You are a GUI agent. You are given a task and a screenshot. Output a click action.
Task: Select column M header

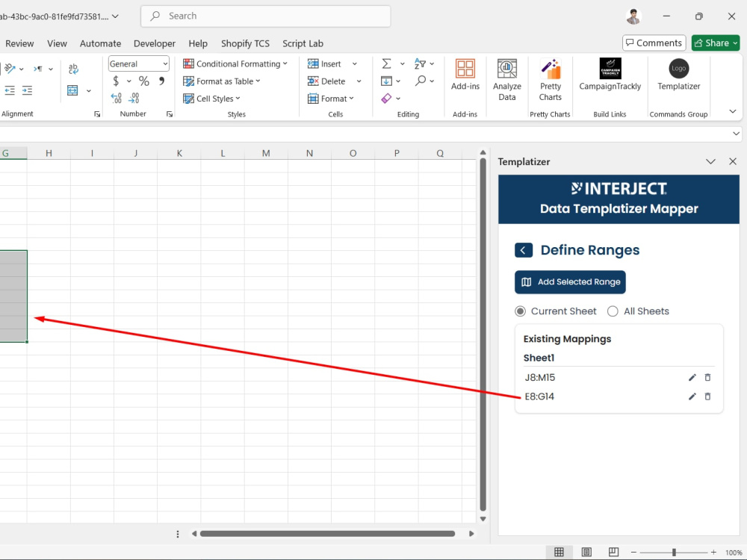[266, 153]
